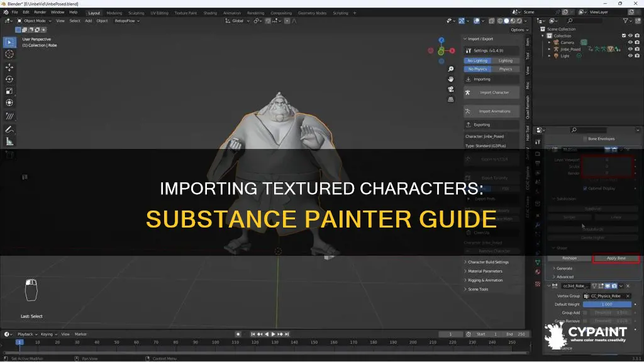Viewport: 644px width, 362px height.
Task: Select material preview shading
Action: pyautogui.click(x=513, y=21)
